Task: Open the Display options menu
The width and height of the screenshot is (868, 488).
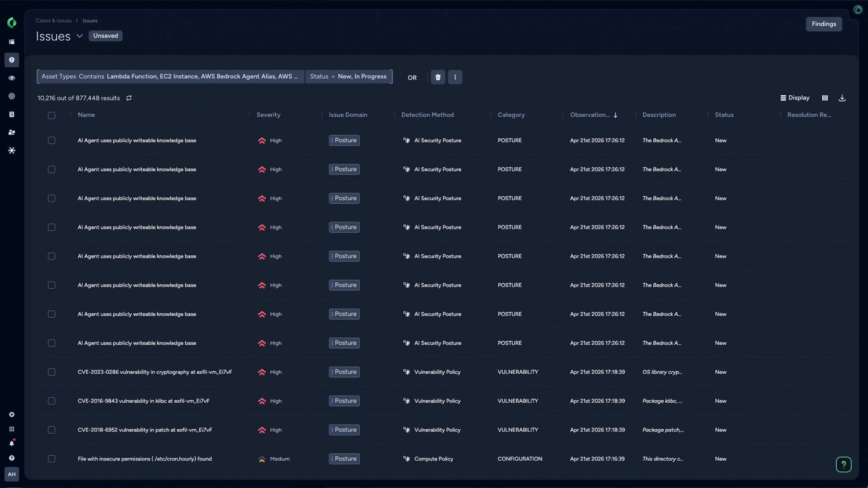Action: coord(795,98)
